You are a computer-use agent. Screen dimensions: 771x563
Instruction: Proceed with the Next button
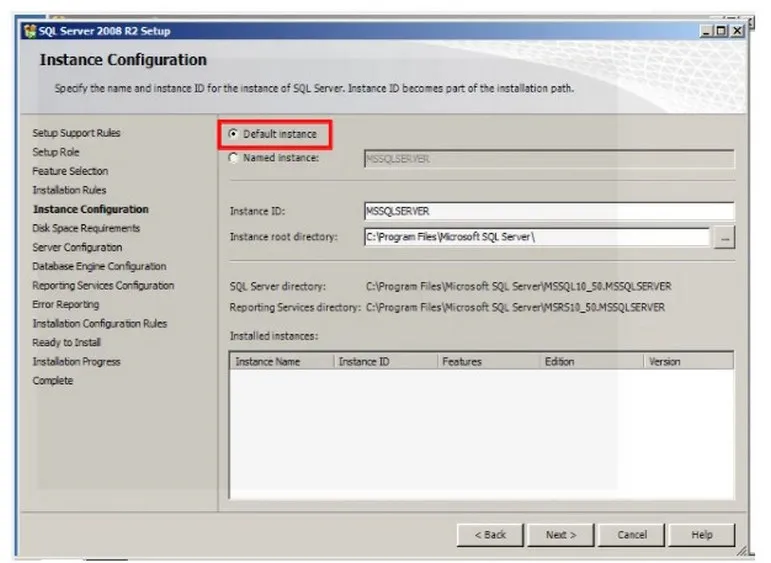pos(561,534)
